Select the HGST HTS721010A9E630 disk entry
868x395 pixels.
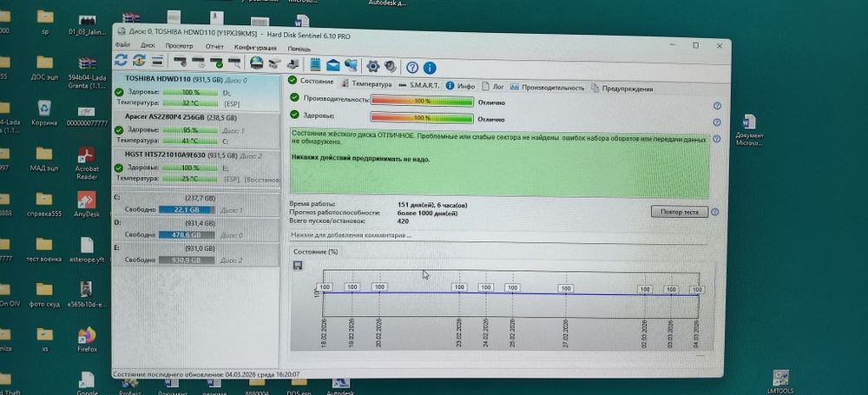[196, 168]
